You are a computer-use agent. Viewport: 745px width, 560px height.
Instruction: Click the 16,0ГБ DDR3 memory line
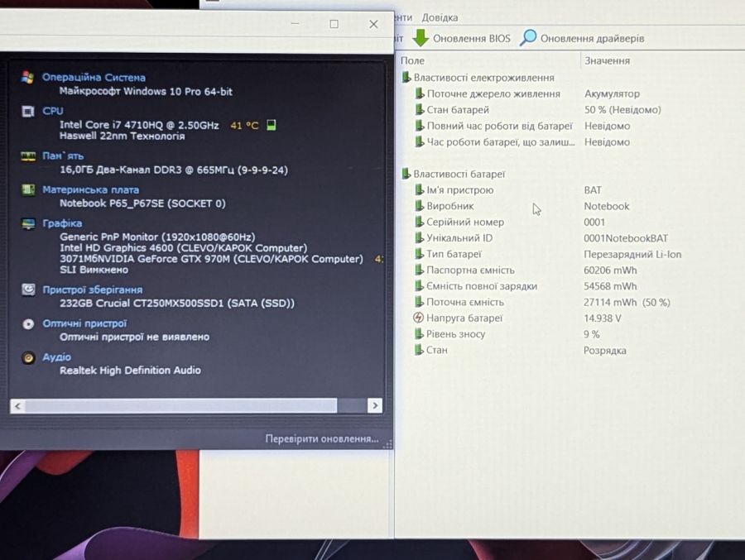pos(174,170)
